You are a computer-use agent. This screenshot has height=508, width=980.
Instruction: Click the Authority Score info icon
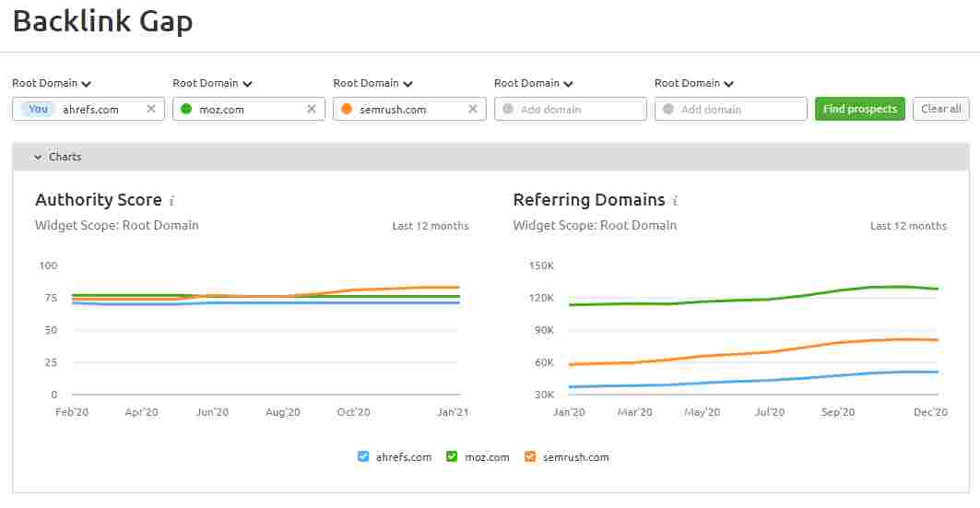[172, 201]
